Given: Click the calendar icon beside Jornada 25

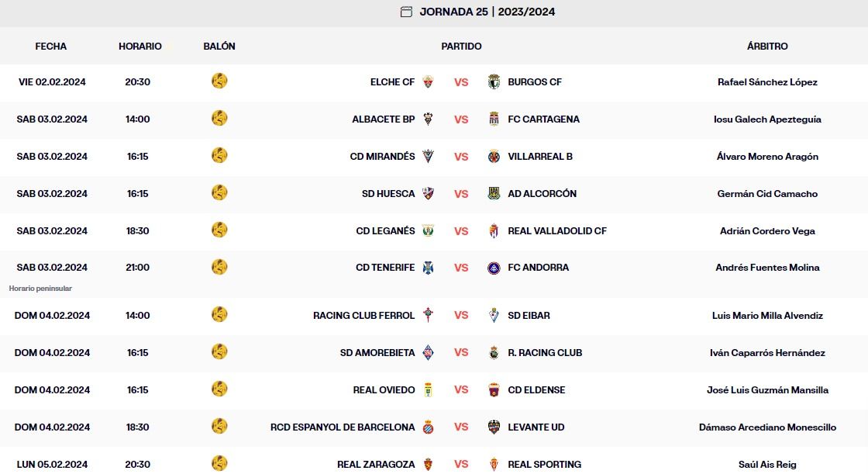Looking at the screenshot, I should (x=406, y=12).
